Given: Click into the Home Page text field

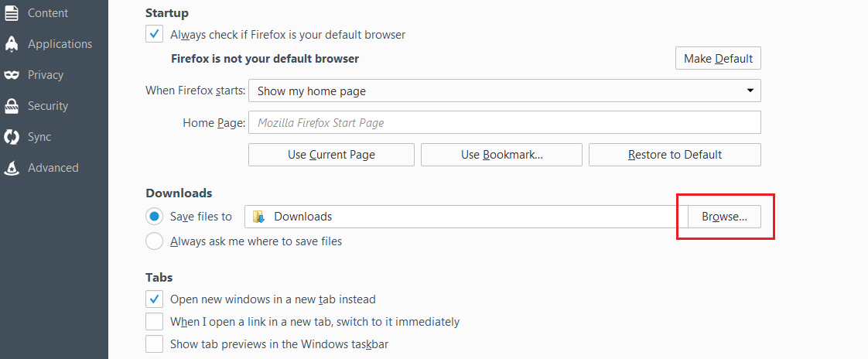Looking at the screenshot, I should tap(504, 122).
